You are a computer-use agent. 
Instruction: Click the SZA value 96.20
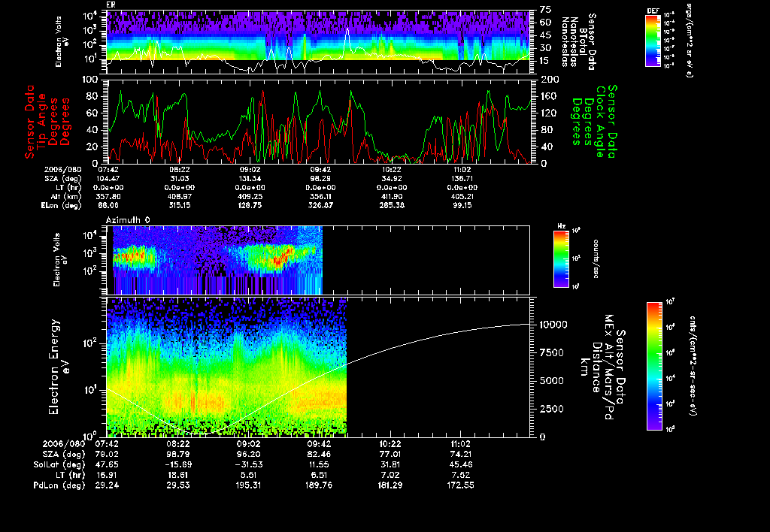[x=248, y=454]
